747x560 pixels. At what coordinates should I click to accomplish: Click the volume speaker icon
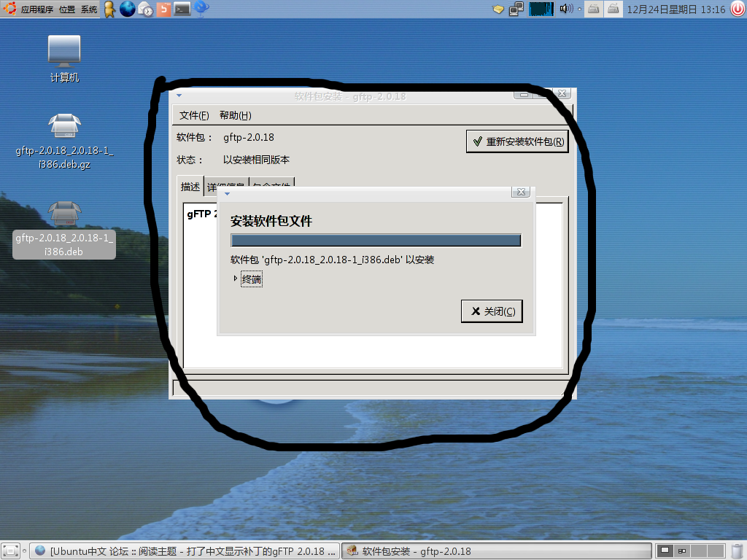(566, 9)
